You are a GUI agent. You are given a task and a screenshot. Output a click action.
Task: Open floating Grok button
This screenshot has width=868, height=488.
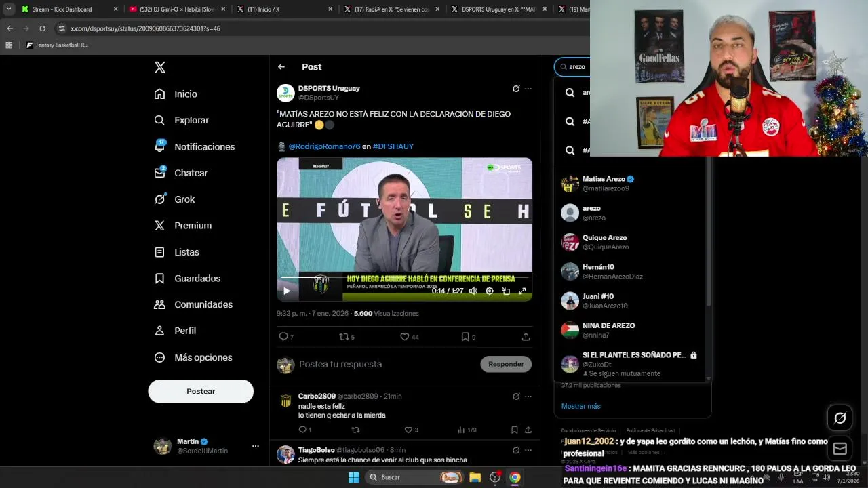tap(840, 418)
